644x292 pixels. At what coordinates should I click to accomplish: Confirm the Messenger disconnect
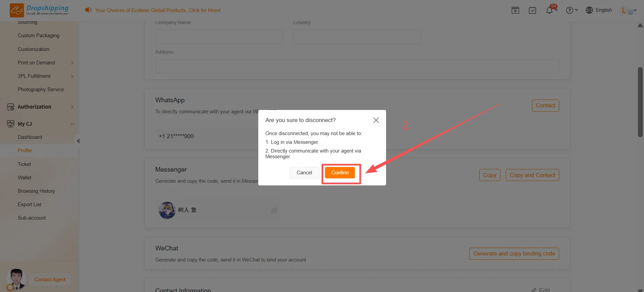pyautogui.click(x=340, y=173)
